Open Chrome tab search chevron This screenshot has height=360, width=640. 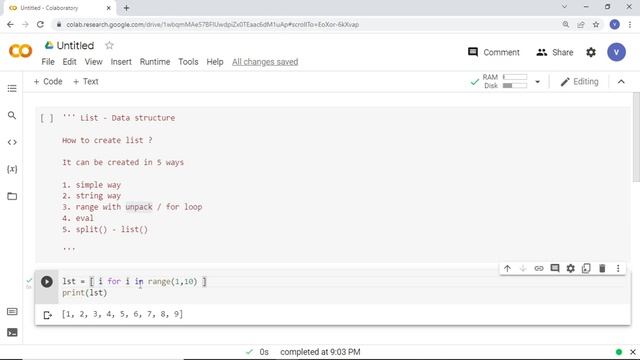564,7
